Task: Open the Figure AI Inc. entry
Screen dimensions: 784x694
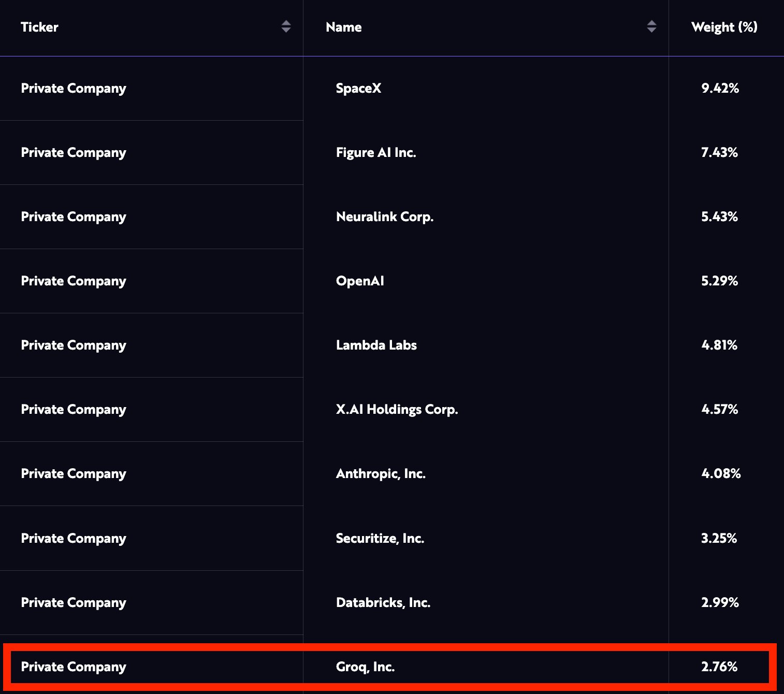Action: (376, 152)
